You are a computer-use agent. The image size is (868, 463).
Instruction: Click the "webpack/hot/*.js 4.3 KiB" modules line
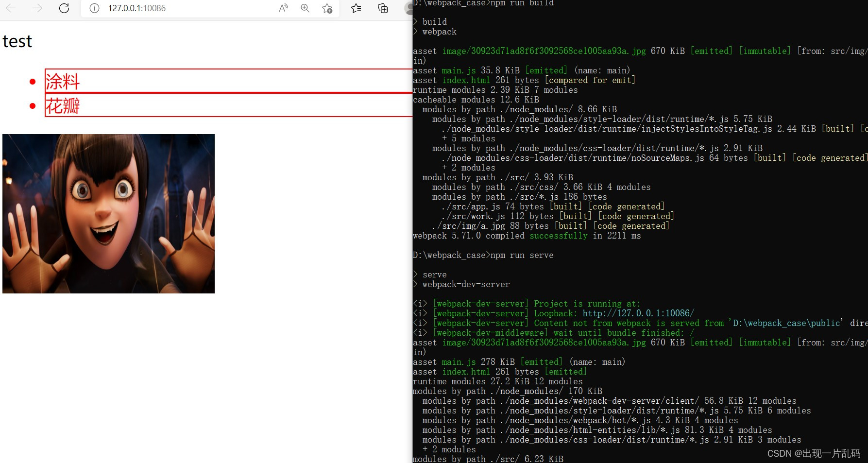(x=580, y=420)
